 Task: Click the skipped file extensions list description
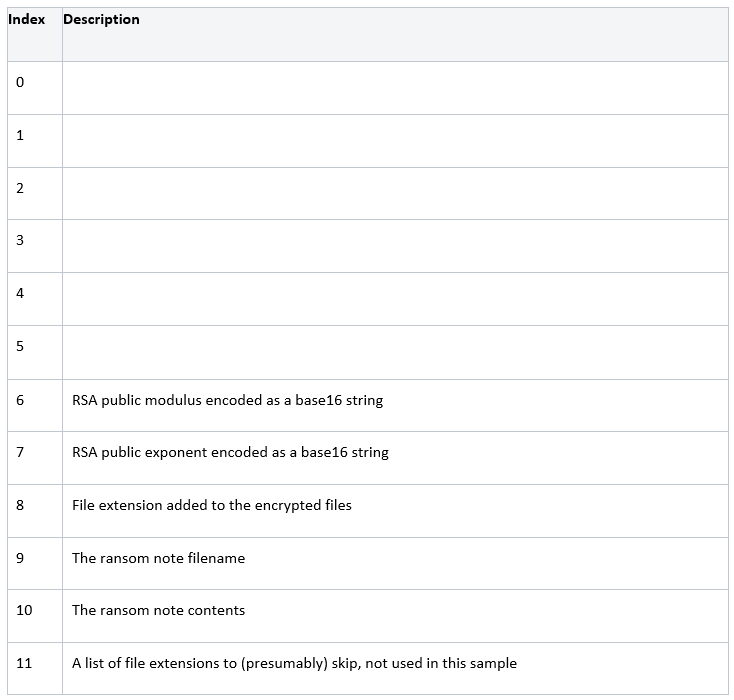tap(294, 663)
